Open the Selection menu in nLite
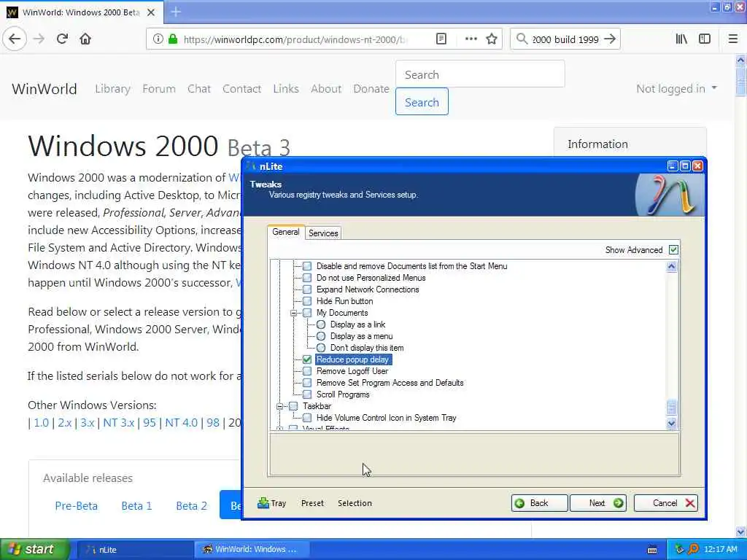 [x=355, y=503]
